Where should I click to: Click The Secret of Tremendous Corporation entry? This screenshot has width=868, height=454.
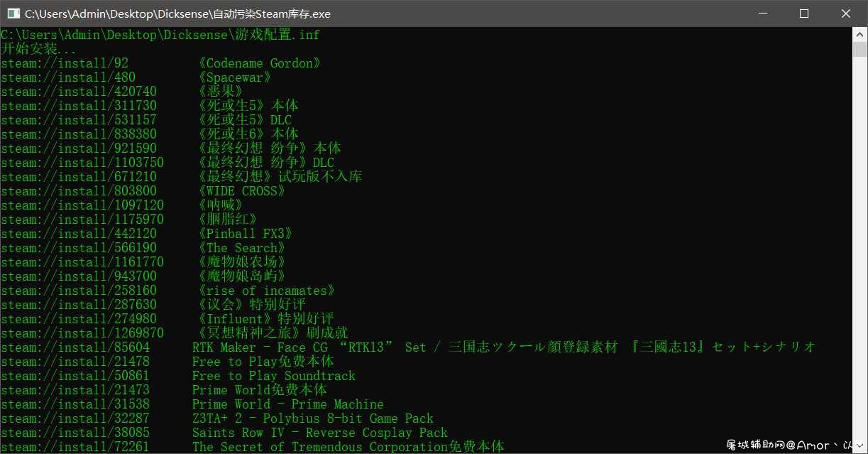348,447
